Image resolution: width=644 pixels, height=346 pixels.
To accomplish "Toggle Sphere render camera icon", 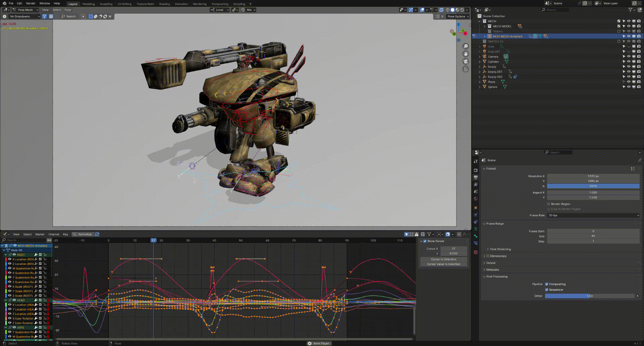I will [x=639, y=87].
